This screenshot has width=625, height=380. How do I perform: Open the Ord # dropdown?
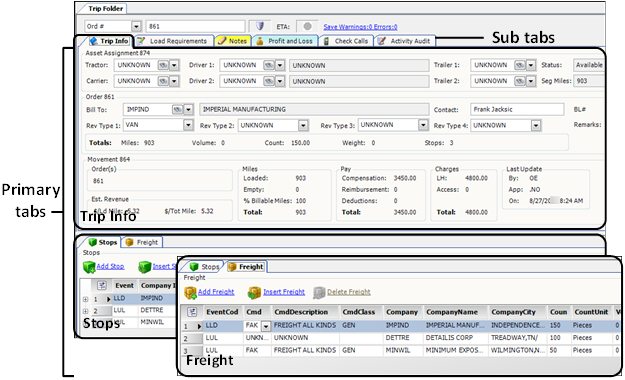coord(136,26)
